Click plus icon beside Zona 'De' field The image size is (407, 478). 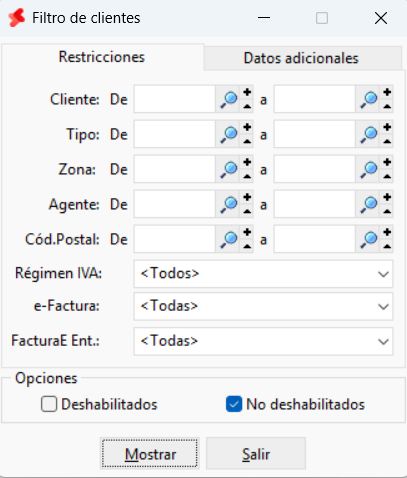tap(247, 162)
